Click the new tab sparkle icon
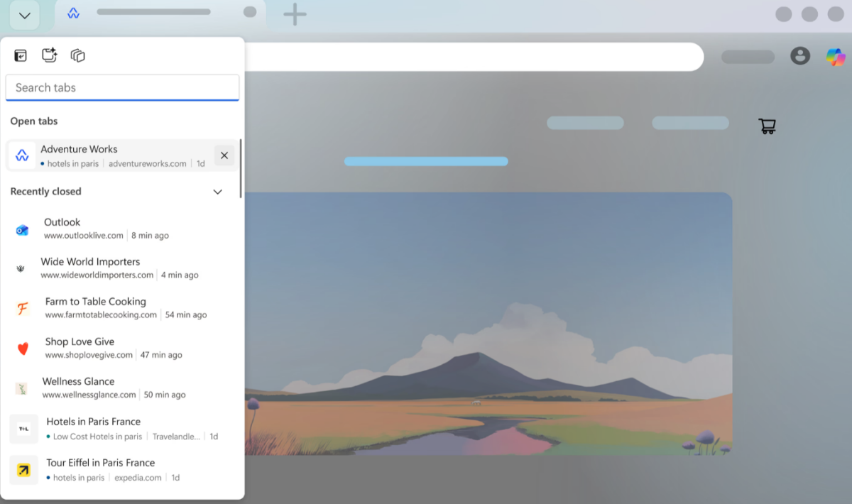 [x=49, y=55]
